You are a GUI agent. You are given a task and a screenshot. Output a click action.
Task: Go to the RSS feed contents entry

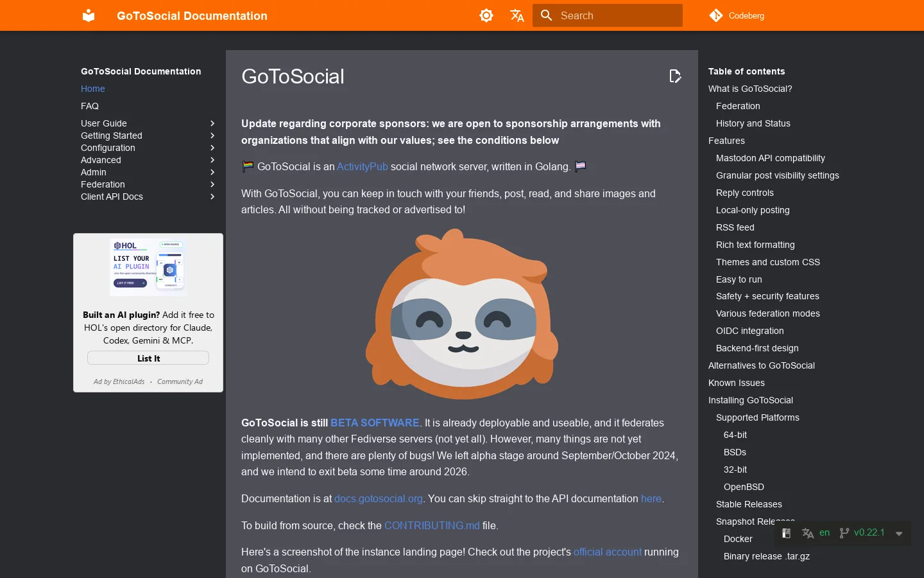(735, 227)
